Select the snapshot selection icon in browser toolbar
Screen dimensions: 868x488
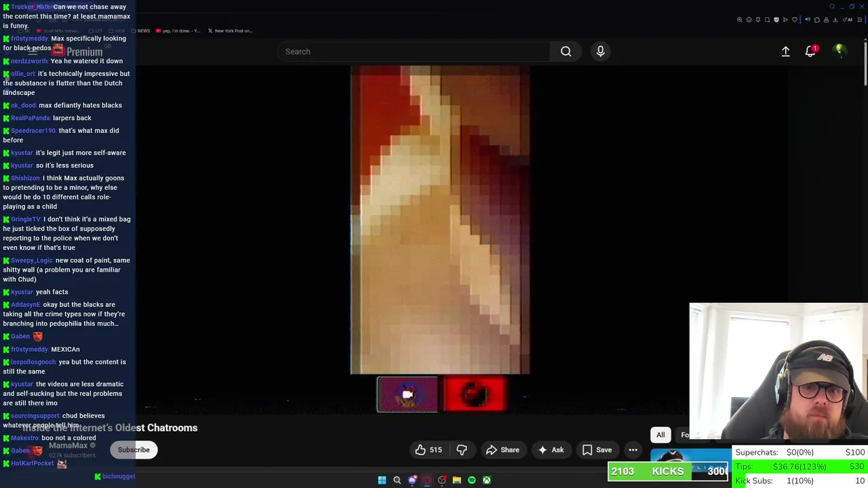[x=767, y=20]
